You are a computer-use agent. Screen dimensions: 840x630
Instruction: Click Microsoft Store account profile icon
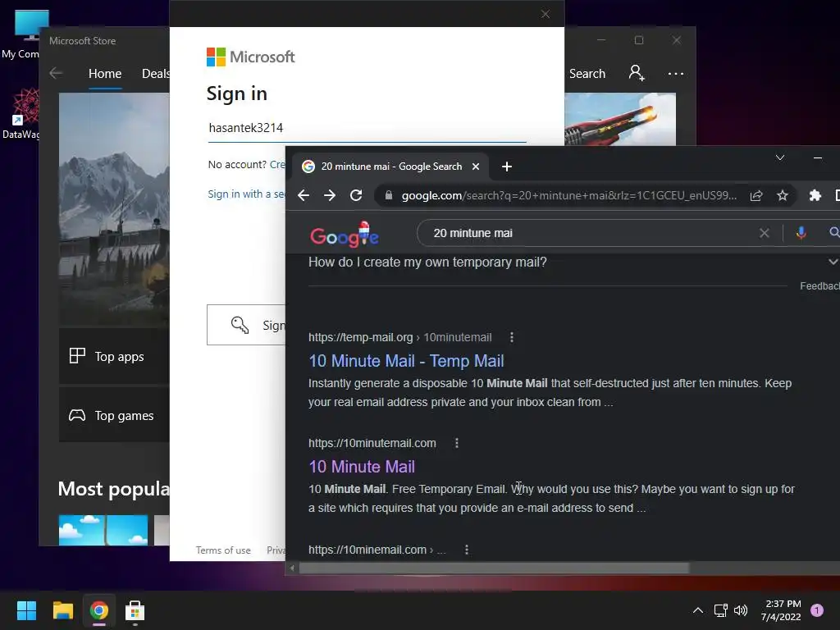pyautogui.click(x=637, y=73)
